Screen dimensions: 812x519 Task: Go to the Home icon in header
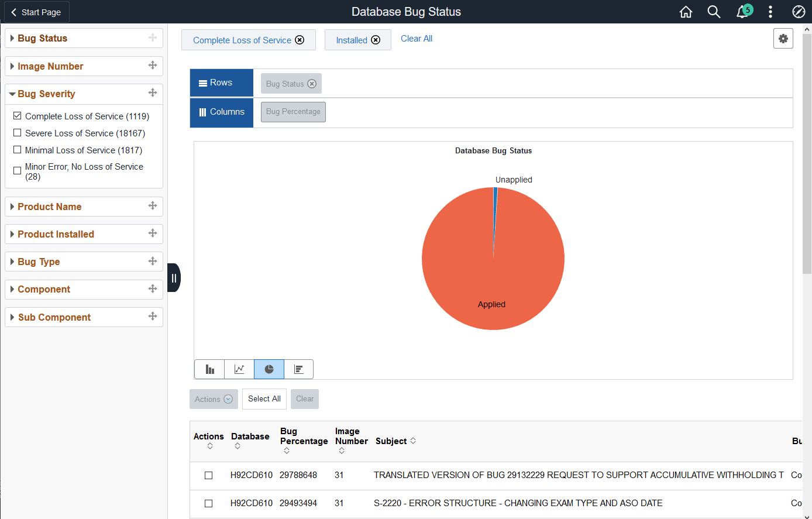click(686, 12)
